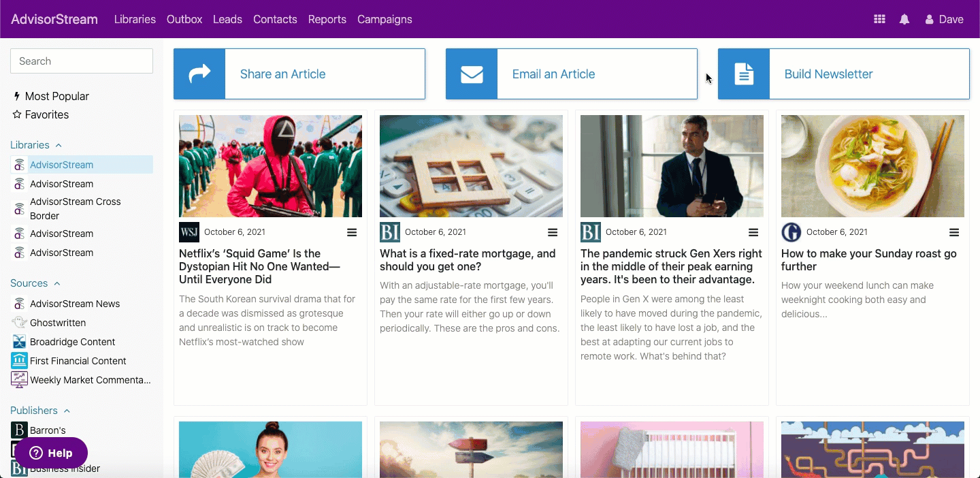This screenshot has height=478, width=980.
Task: Select the AdvisorStream Cross Border library
Action: [82, 208]
